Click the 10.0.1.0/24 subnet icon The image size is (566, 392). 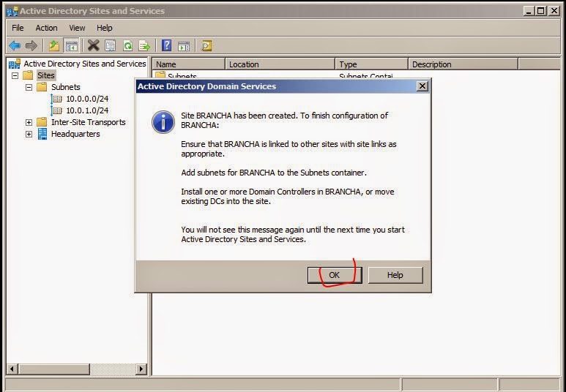pyautogui.click(x=56, y=110)
